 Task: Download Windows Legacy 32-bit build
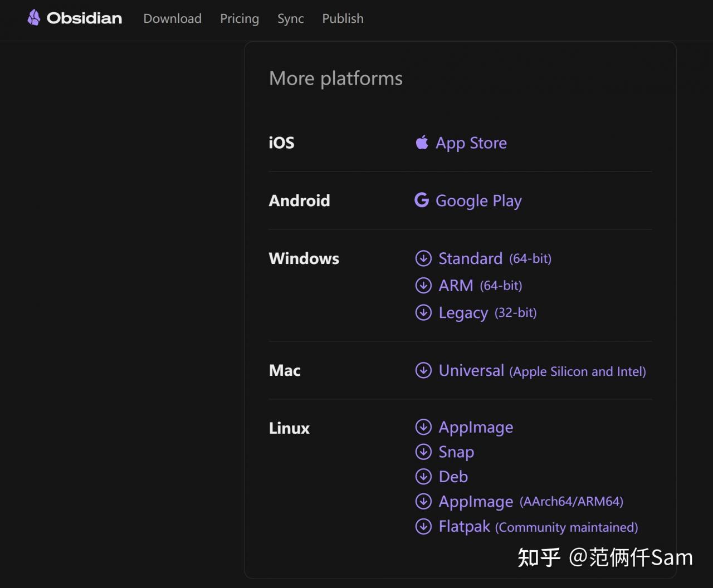pyautogui.click(x=487, y=313)
